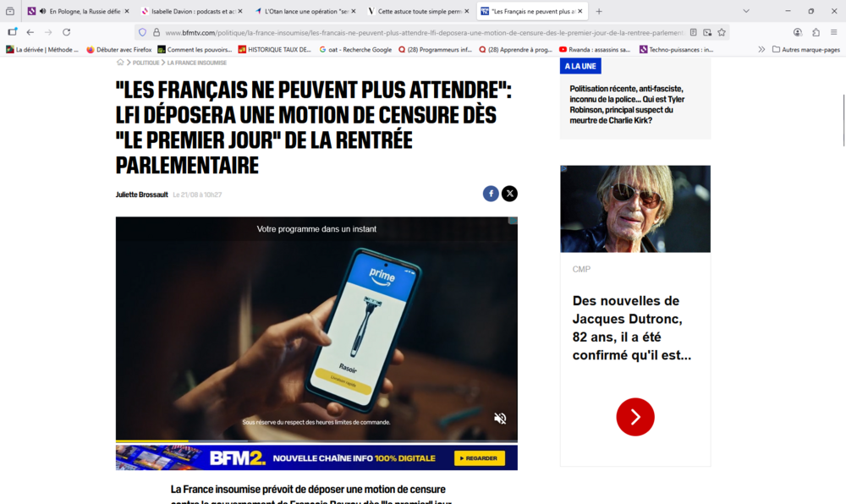List all tabs with the dropdown arrow
846x504 pixels.
[746, 11]
